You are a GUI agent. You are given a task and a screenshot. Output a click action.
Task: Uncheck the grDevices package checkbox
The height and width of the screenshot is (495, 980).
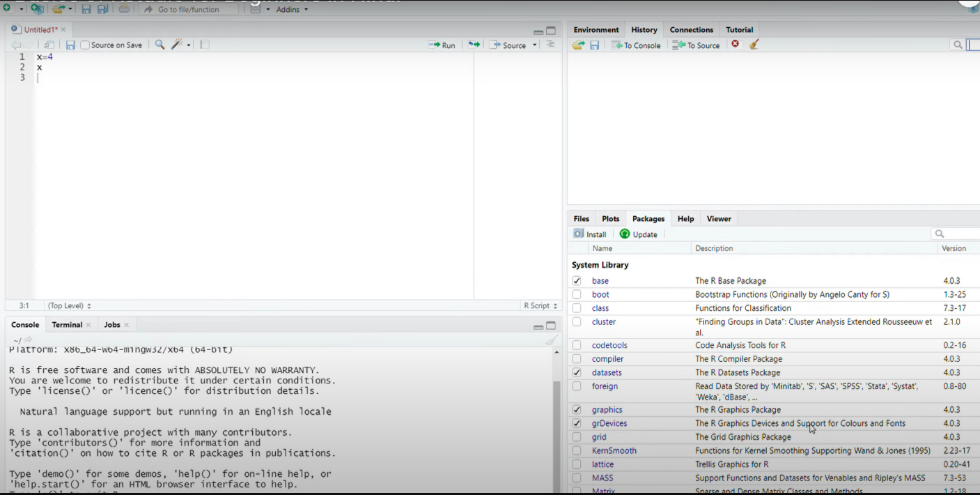coord(577,423)
